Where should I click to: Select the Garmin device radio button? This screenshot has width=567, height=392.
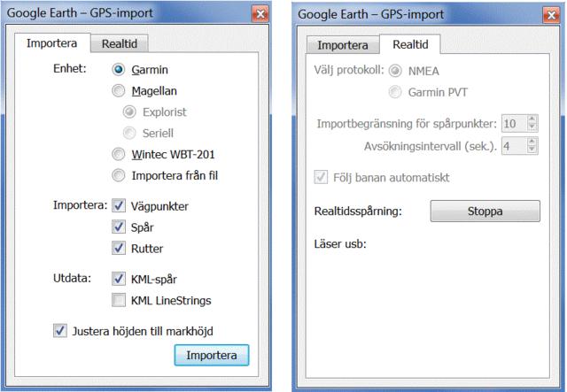119,69
